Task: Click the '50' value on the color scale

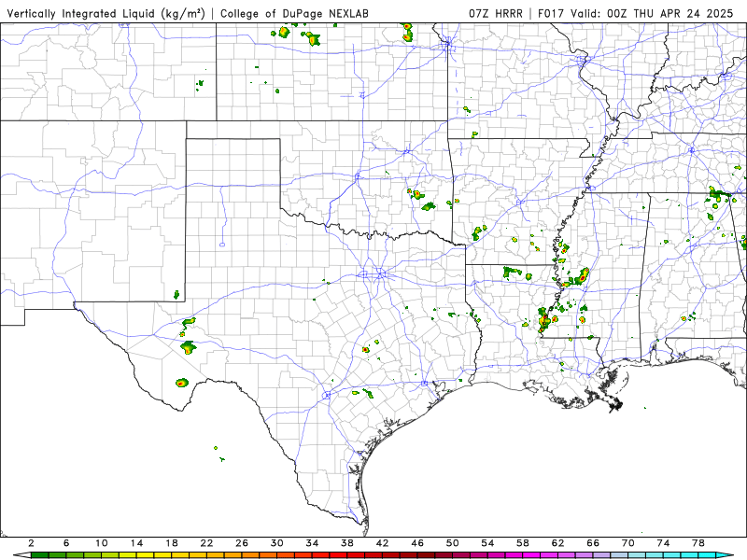Action: pyautogui.click(x=453, y=543)
